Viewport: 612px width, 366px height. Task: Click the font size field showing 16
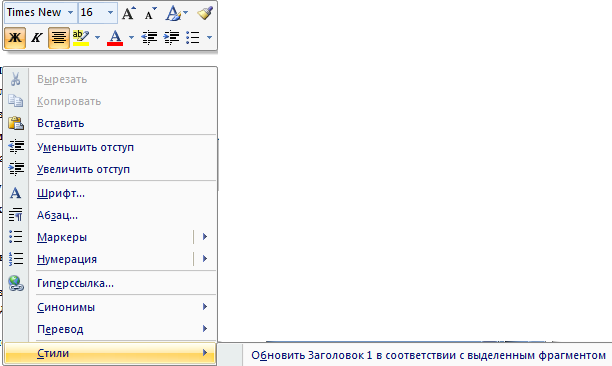92,12
